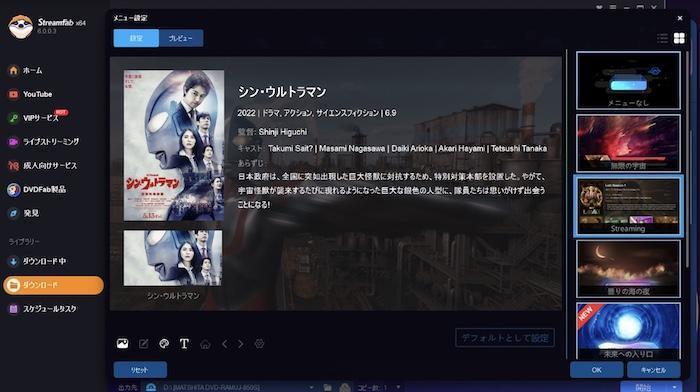The width and height of the screenshot is (700, 392).
Task: Click the StreamFab sloth logo
Action: (x=21, y=26)
